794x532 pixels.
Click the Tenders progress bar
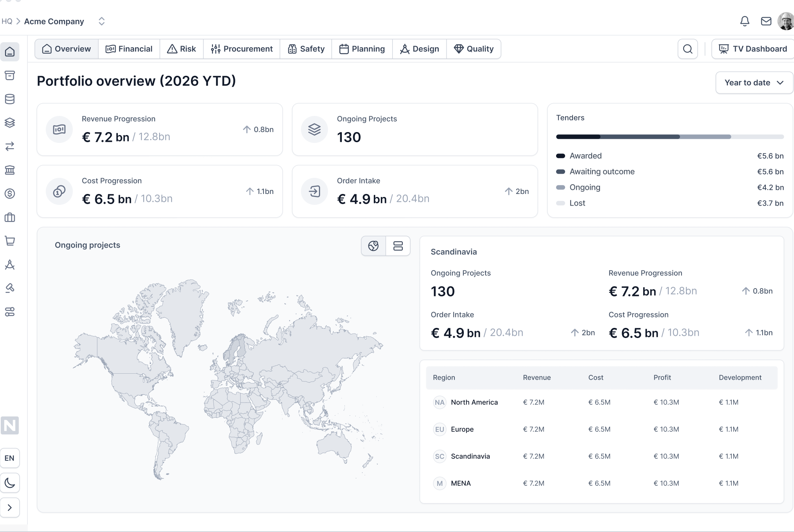click(670, 137)
